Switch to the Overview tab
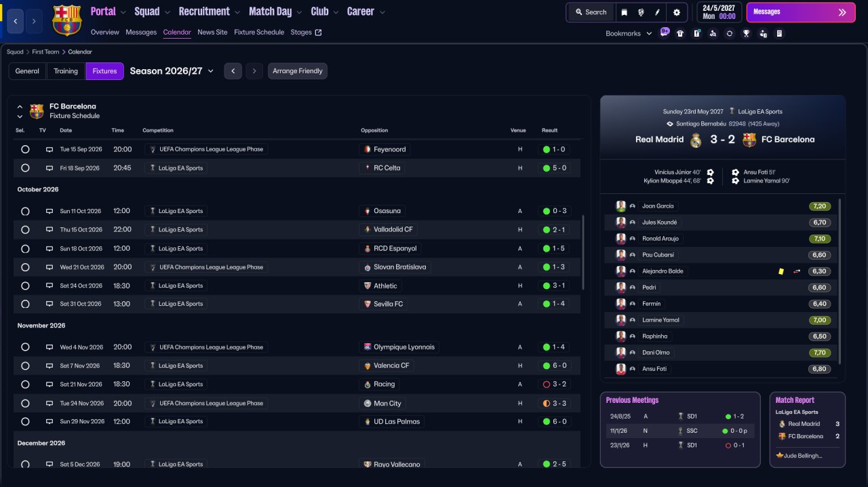The image size is (868, 487). tap(104, 33)
